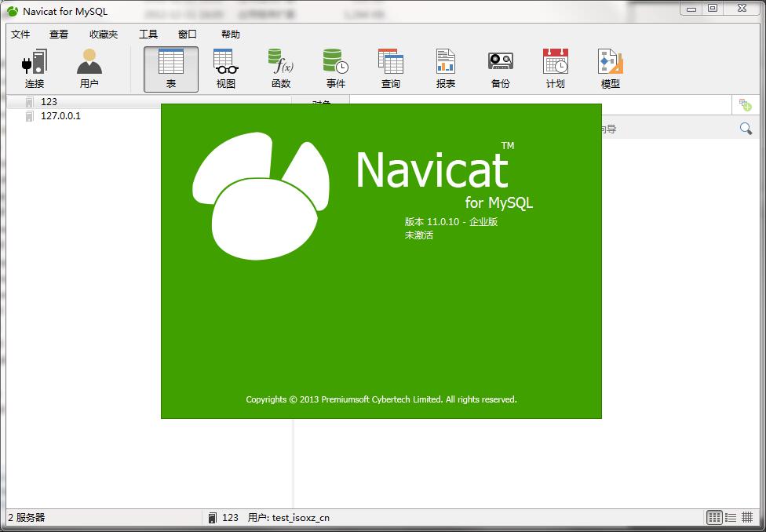Select the 123 connection in the tree
Viewport: 766px width, 532px height.
tap(49, 102)
